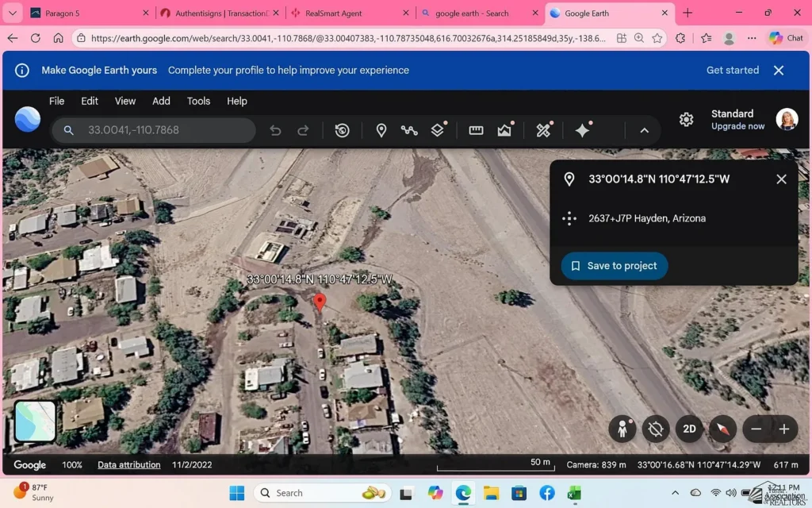The image size is (812, 508).
Task: Open the Earth tools menu icon
Action: tap(544, 130)
